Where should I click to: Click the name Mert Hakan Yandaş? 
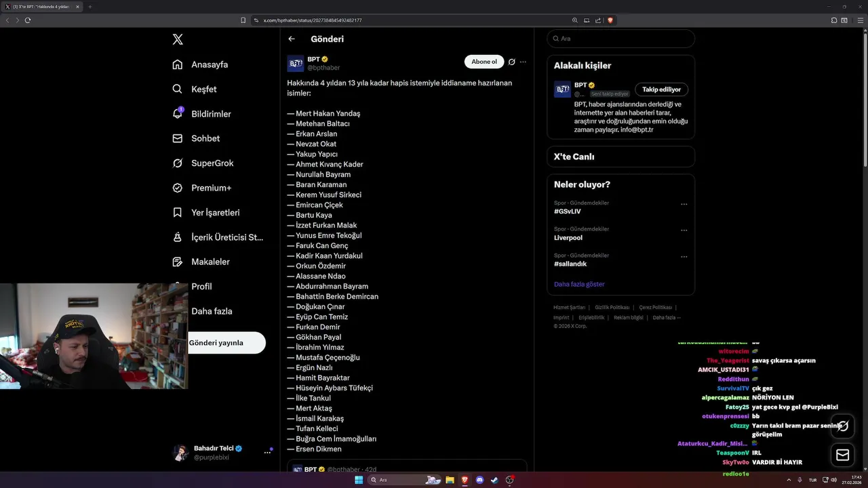pos(328,114)
